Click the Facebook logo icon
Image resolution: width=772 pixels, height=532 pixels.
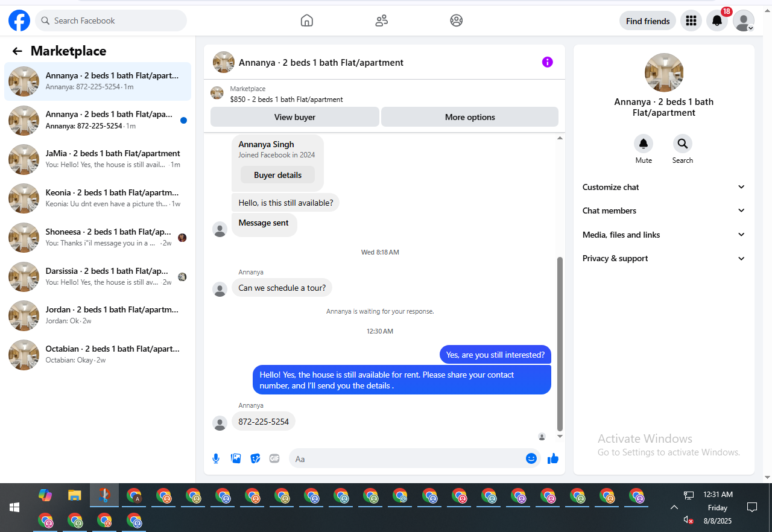(19, 21)
